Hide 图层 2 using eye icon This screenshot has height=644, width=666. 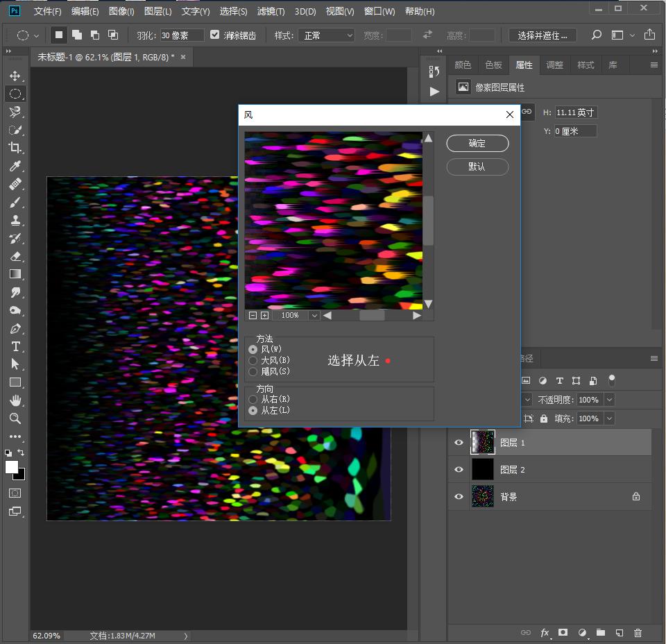459,470
